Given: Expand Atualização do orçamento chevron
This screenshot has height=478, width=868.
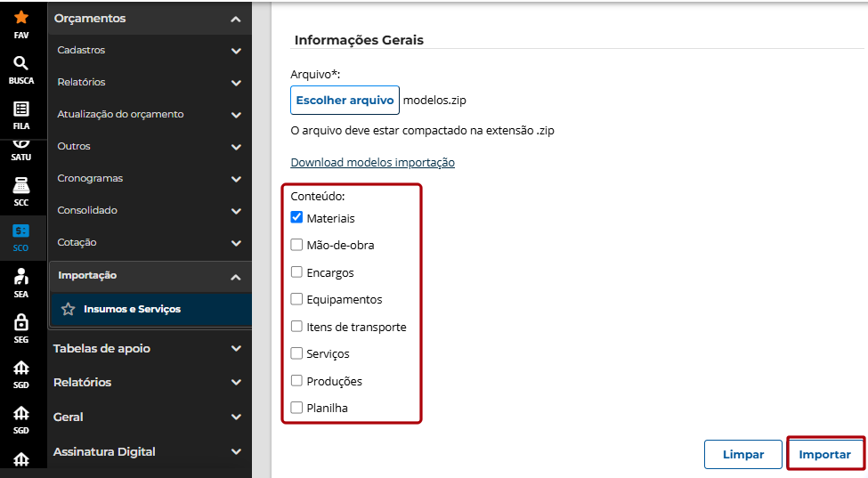Looking at the screenshot, I should coord(236,115).
